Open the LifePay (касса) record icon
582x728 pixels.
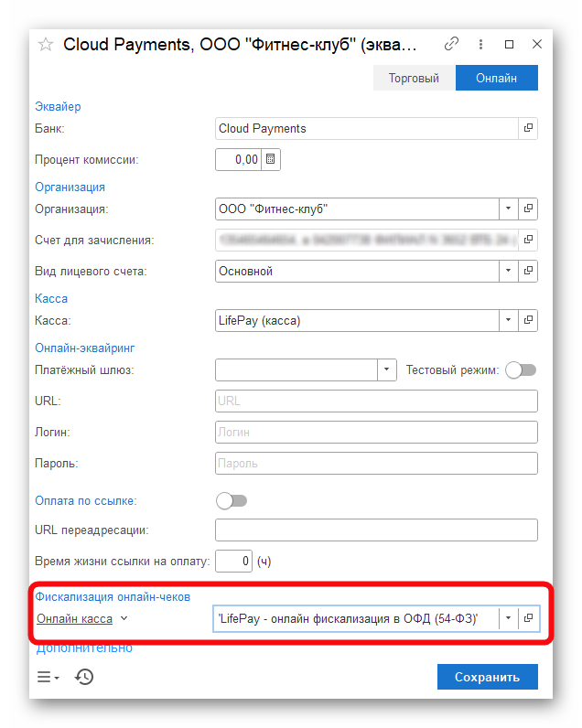[528, 320]
